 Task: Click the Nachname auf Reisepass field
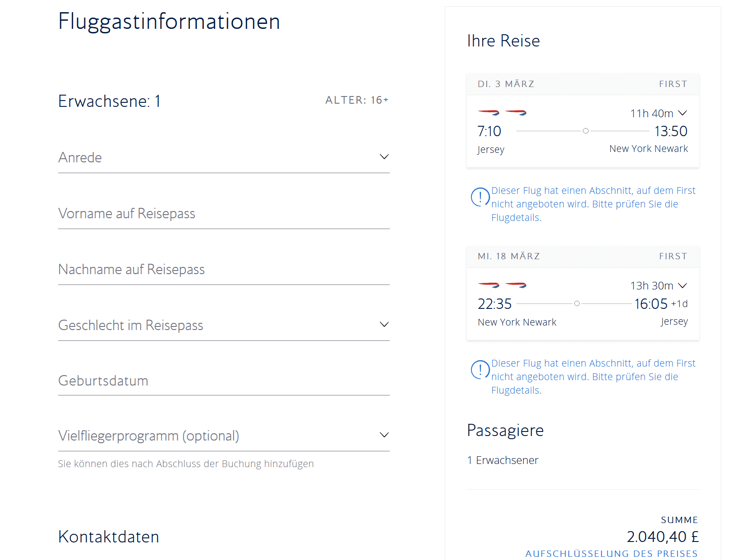click(223, 269)
